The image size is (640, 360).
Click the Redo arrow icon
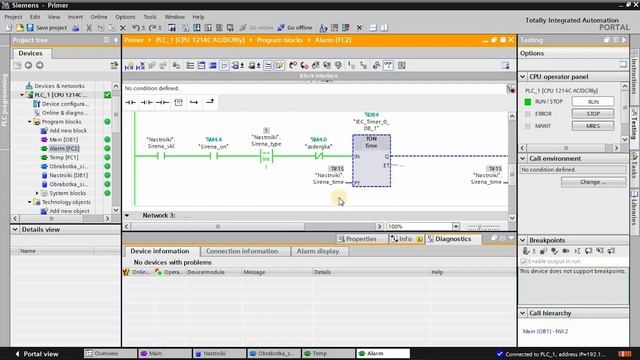point(152,28)
